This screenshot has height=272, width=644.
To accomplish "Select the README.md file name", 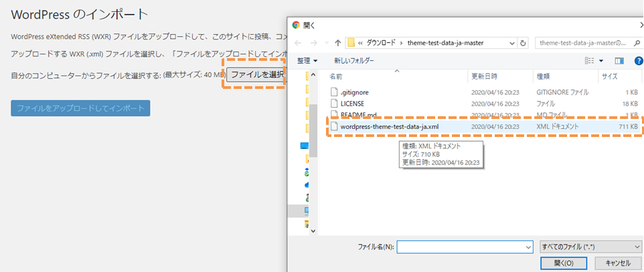I will 359,114.
